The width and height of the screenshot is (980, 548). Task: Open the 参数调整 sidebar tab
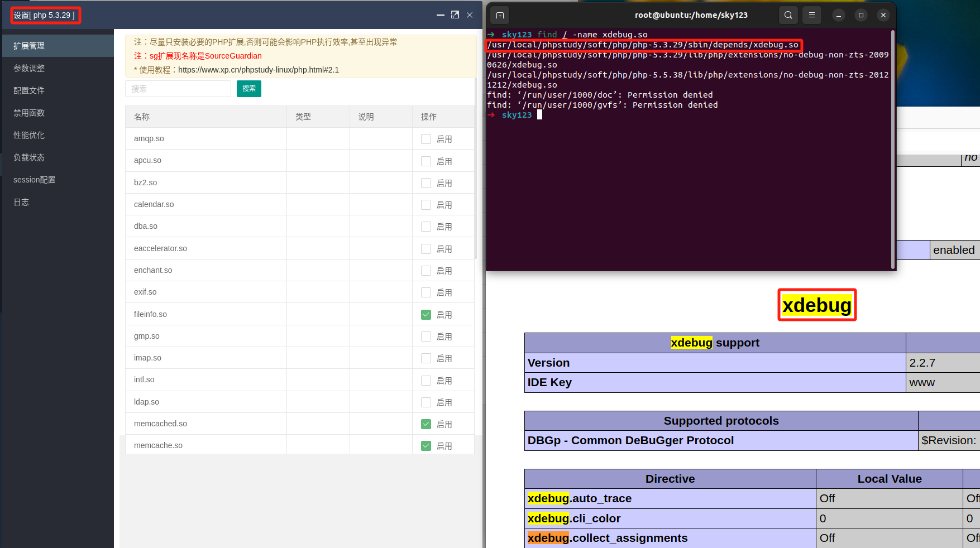pos(29,68)
